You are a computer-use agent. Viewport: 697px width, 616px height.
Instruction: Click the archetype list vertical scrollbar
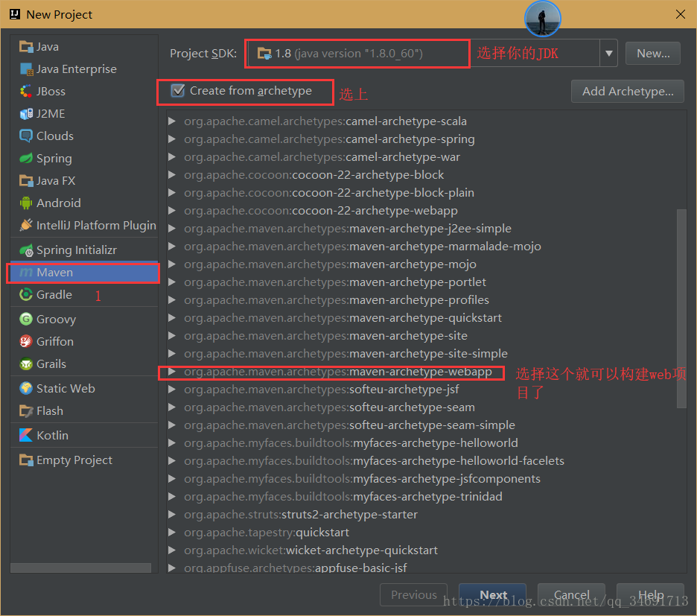coord(681,308)
